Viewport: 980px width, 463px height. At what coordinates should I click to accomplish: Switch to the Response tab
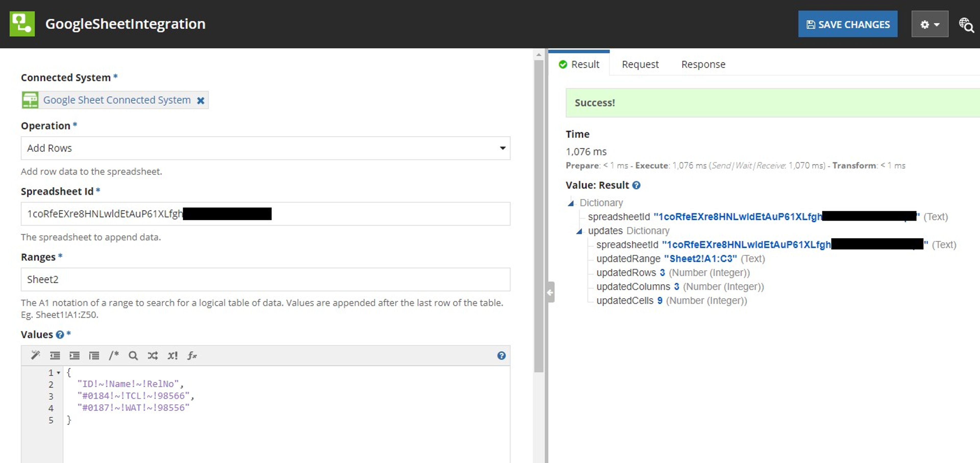[703, 64]
